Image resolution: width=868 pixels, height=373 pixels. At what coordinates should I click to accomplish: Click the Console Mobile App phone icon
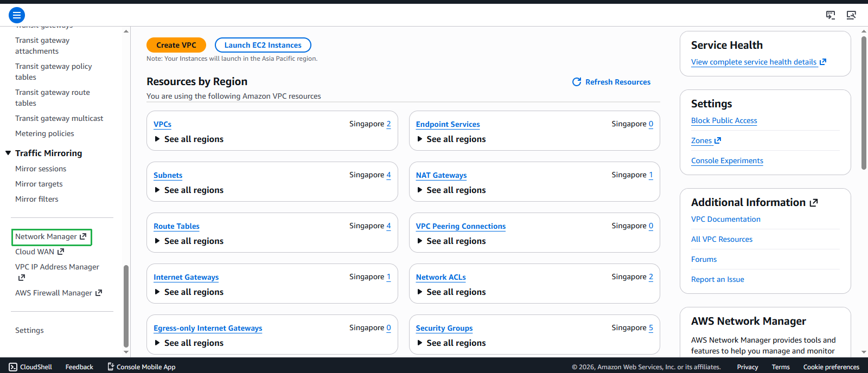point(111,367)
